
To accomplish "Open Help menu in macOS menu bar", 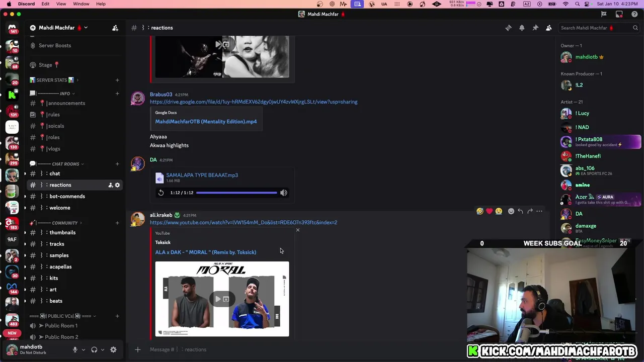I will pos(101,4).
